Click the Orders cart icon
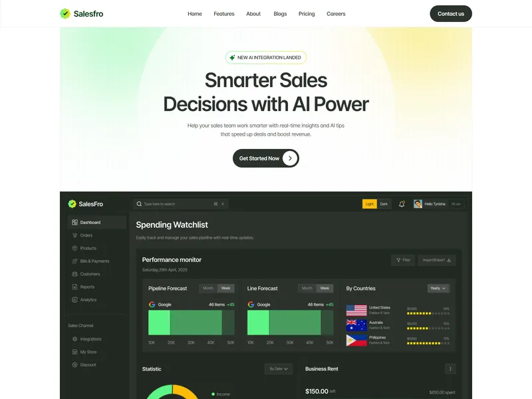 point(74,235)
